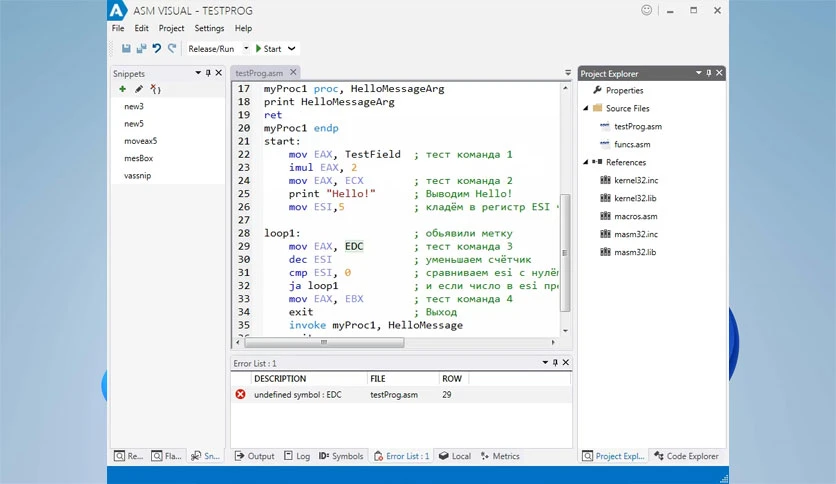This screenshot has height=484, width=836.
Task: Open testProg.asm in Project Explorer
Action: (x=638, y=126)
